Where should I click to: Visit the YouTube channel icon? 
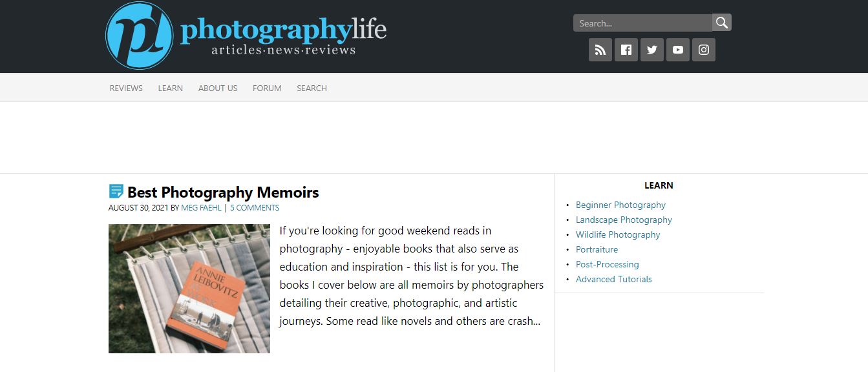click(677, 49)
